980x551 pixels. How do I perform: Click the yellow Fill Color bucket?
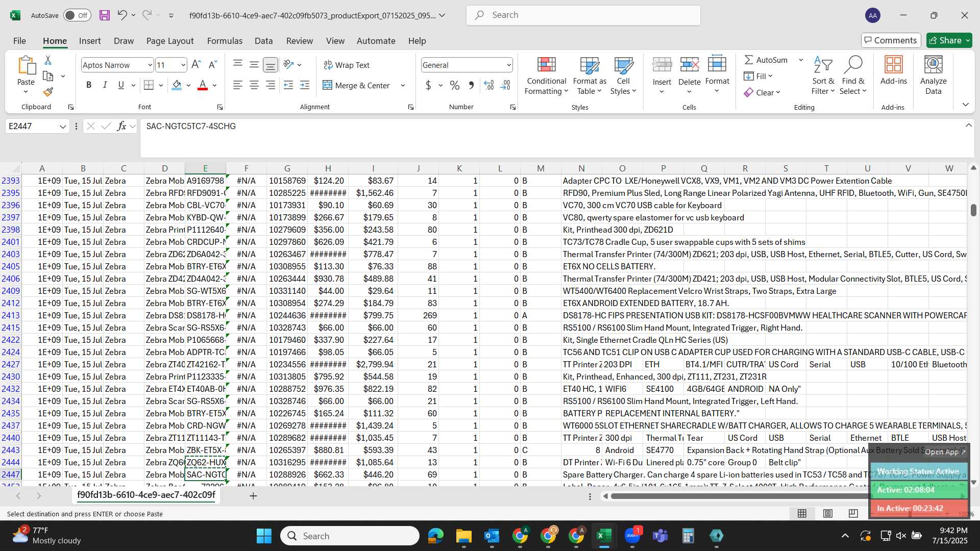[x=177, y=85]
